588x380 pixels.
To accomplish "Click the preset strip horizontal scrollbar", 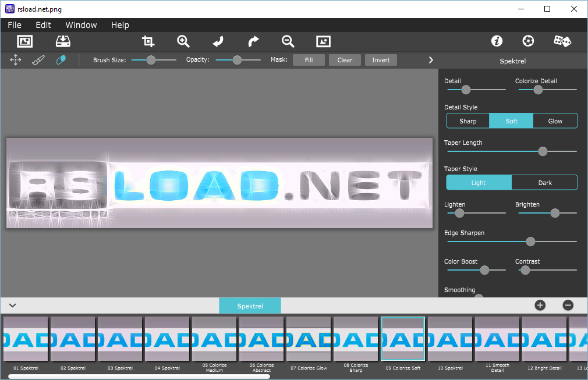I will [139, 377].
